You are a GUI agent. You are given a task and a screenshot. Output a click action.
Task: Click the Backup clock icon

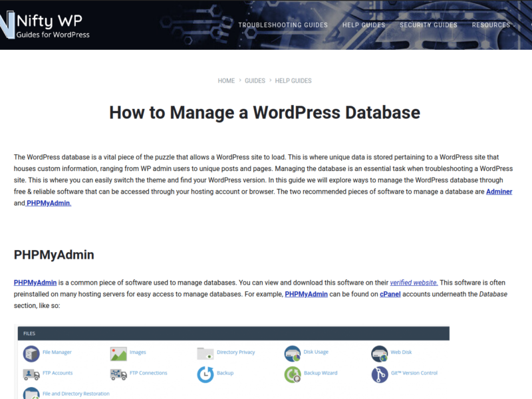(x=205, y=374)
